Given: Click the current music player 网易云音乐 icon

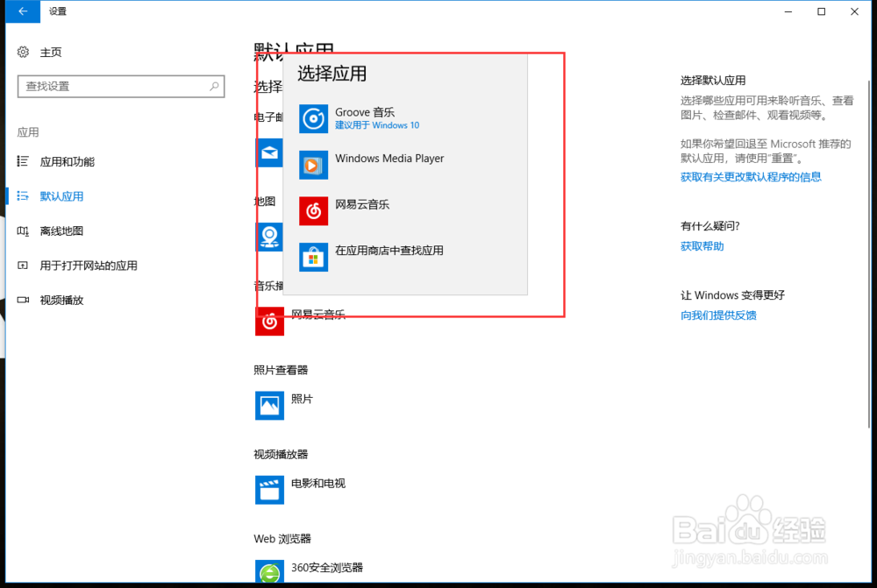Looking at the screenshot, I should 269,322.
